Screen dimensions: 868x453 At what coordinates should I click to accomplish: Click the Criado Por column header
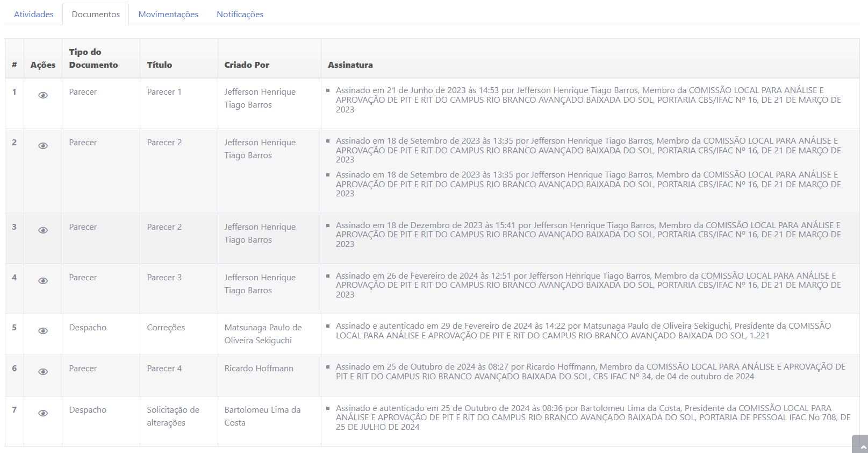[x=247, y=65]
